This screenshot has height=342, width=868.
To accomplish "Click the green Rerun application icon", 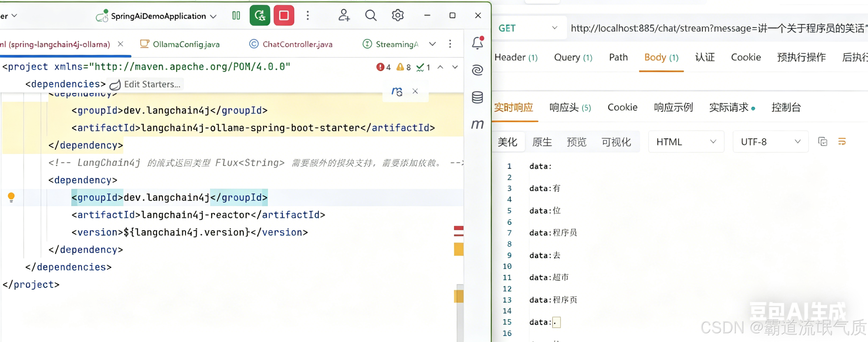I will coord(260,15).
